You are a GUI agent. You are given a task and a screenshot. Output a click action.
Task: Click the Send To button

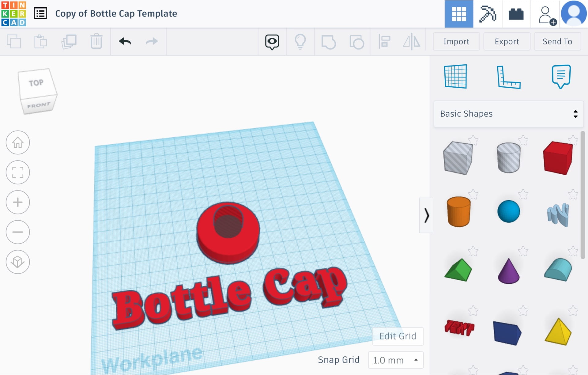tap(557, 41)
